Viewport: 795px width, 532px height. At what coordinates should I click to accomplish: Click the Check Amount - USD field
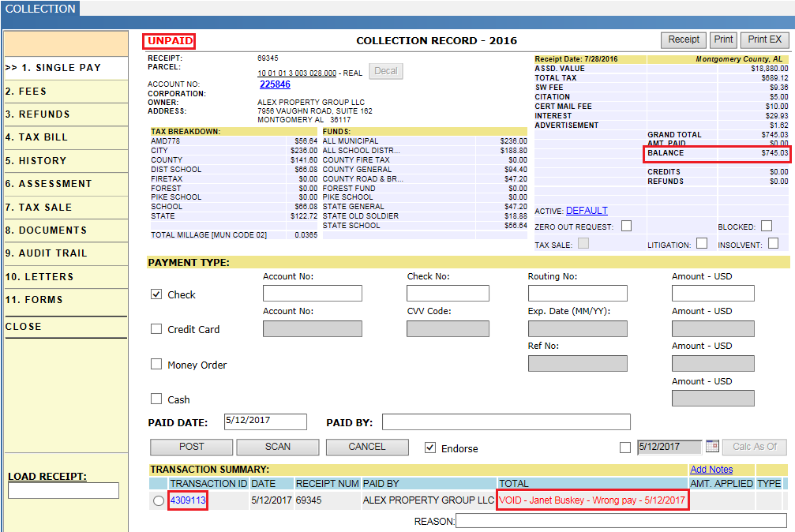coord(713,293)
